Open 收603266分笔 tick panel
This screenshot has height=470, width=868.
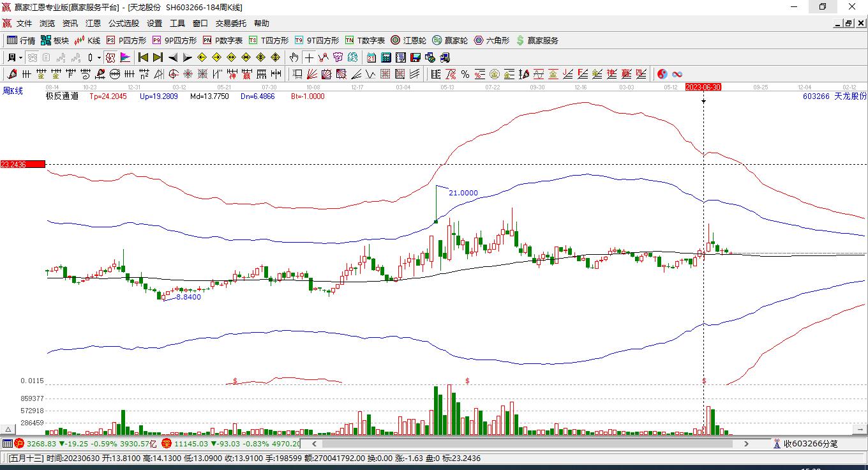point(805,443)
